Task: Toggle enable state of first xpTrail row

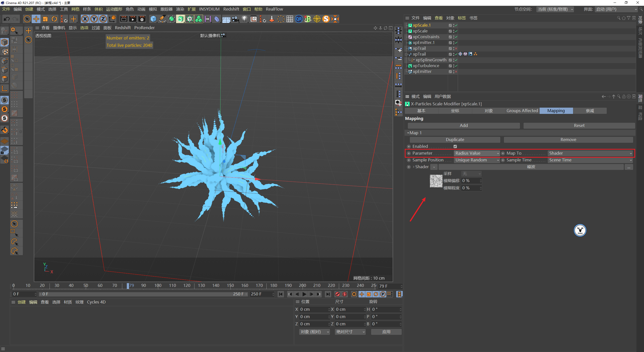Action: (456, 49)
